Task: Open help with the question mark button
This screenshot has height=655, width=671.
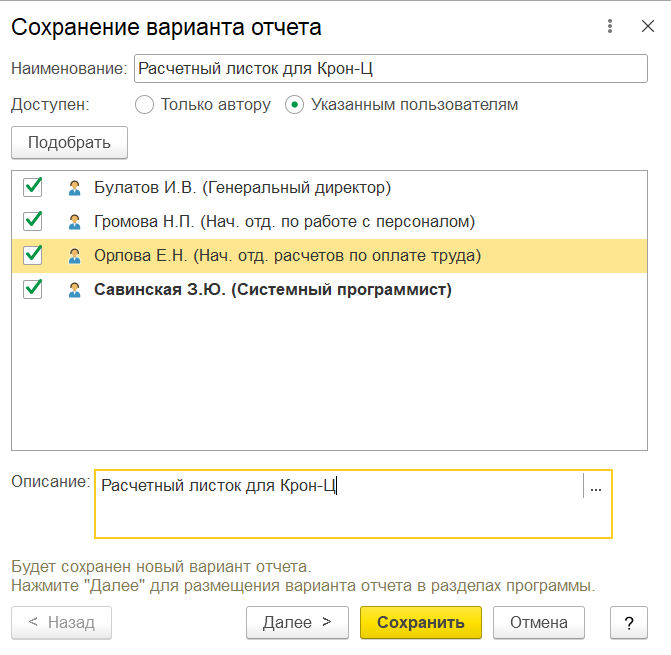Action: click(629, 622)
